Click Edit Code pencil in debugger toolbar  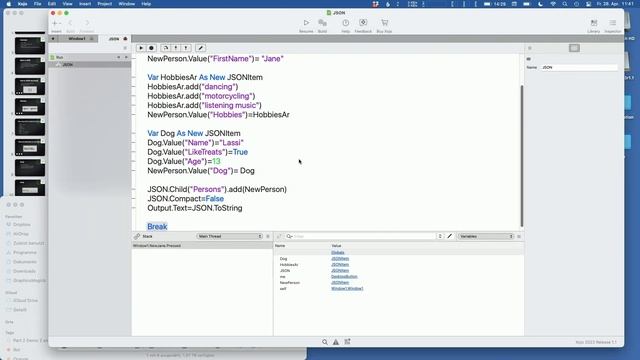click(200, 48)
